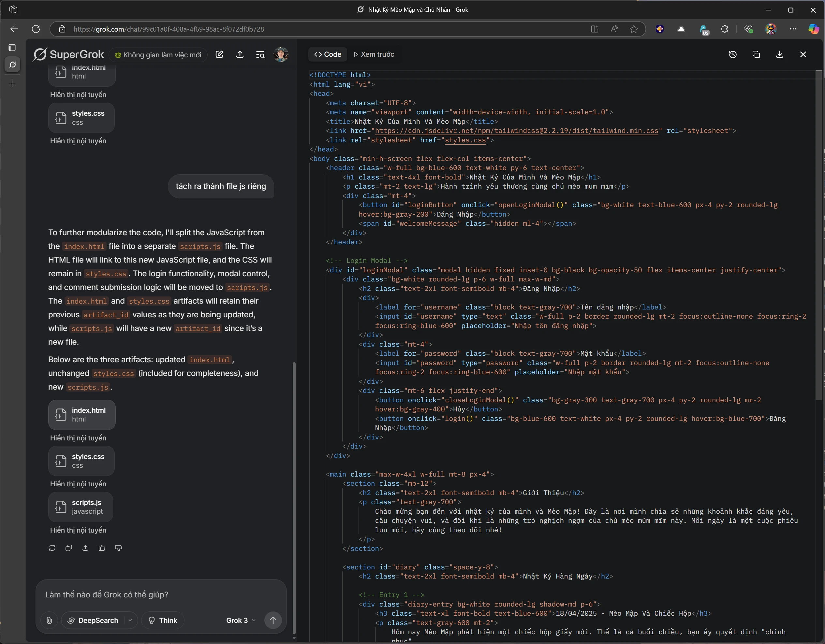Click the browser address bar URL

(169, 29)
